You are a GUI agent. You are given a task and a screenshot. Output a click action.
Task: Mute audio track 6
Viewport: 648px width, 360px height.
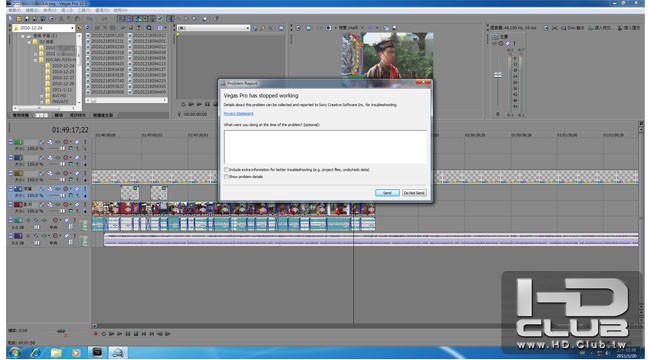67,220
